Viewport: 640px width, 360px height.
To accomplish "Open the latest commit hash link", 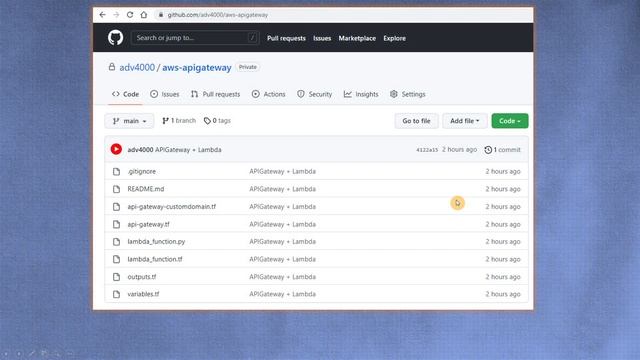I will 427,150.
